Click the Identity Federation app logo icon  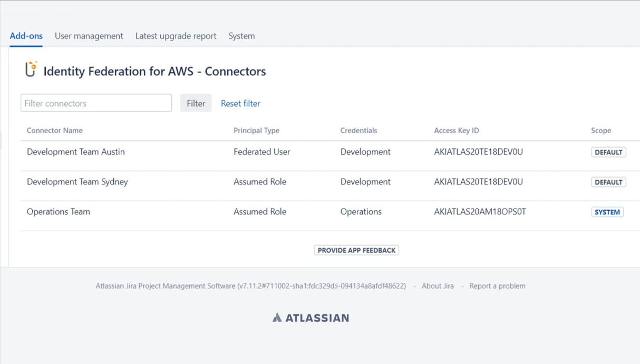tap(31, 70)
